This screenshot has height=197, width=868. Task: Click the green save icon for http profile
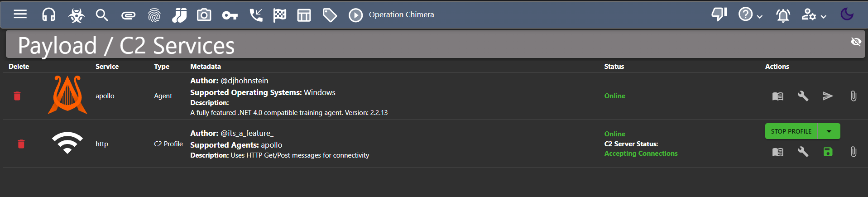(828, 152)
